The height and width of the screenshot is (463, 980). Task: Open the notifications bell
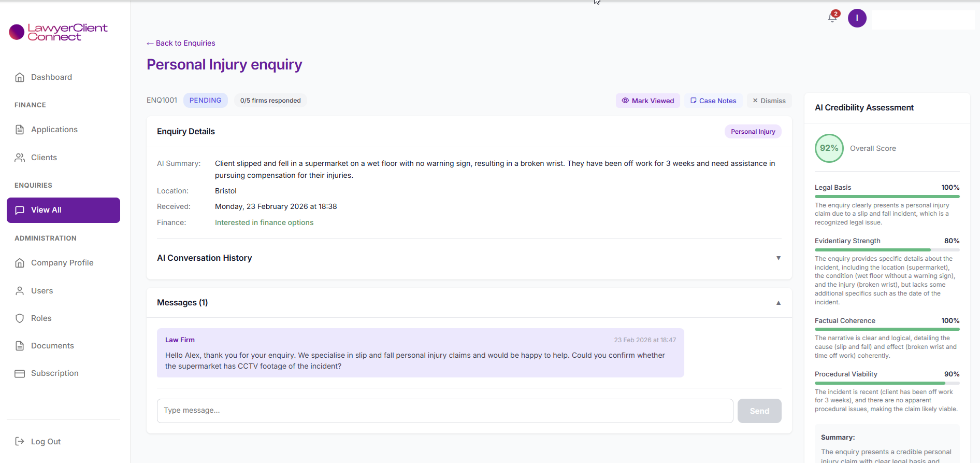click(x=832, y=18)
